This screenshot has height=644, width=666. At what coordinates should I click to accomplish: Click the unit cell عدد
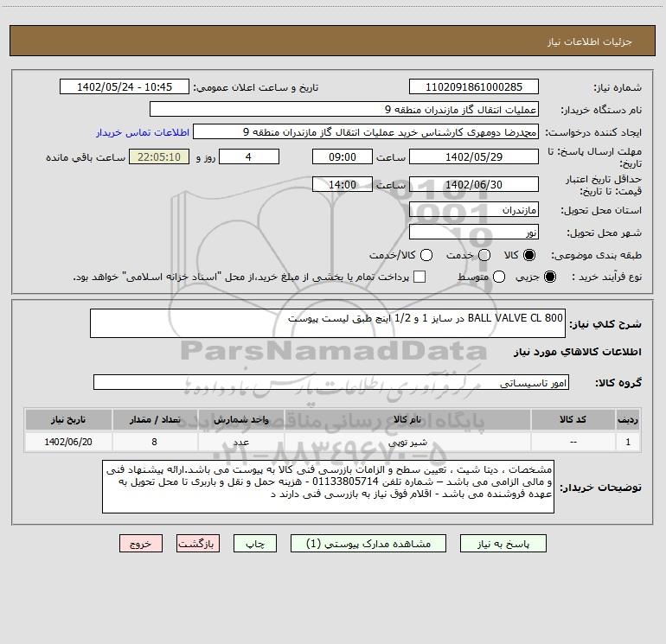[x=240, y=442]
